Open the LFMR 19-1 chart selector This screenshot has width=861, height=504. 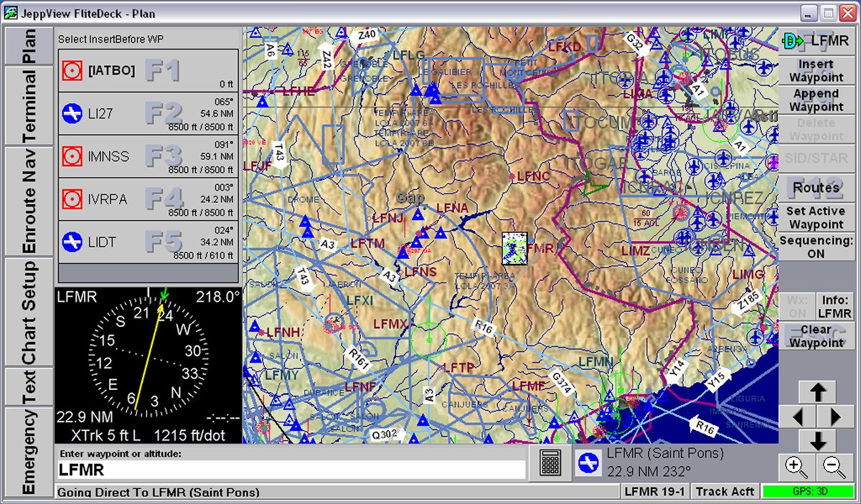click(x=655, y=491)
